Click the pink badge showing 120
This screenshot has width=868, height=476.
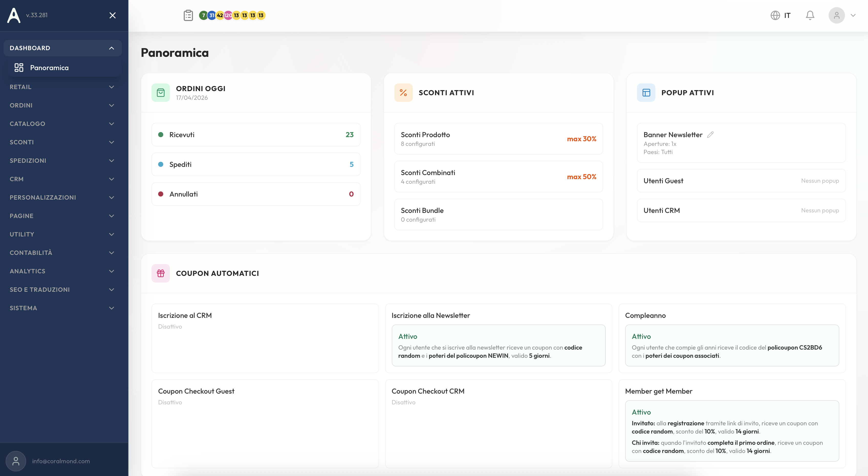pos(228,15)
